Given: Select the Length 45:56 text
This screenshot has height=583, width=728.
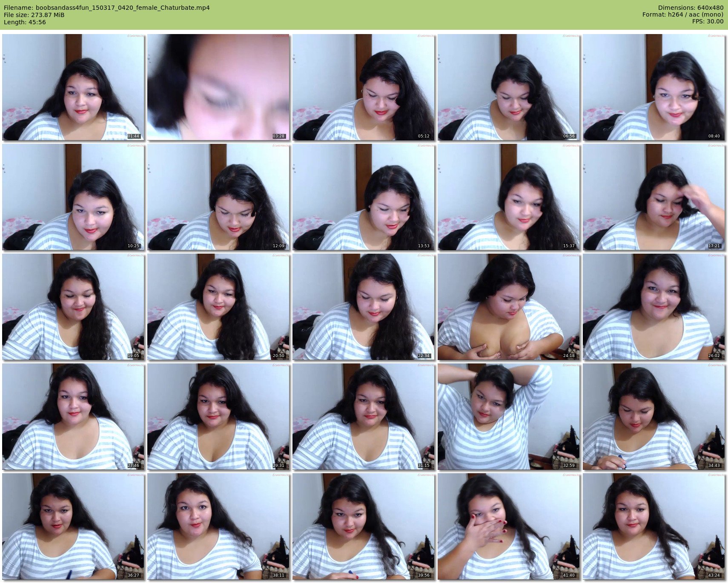Looking at the screenshot, I should [x=25, y=22].
